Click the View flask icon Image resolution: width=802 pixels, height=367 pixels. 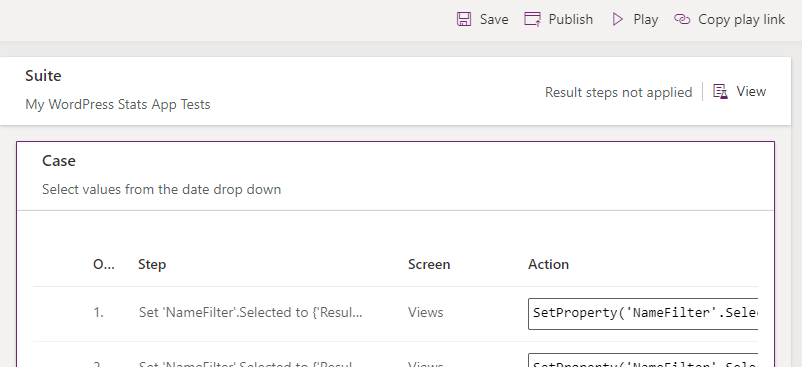[720, 91]
